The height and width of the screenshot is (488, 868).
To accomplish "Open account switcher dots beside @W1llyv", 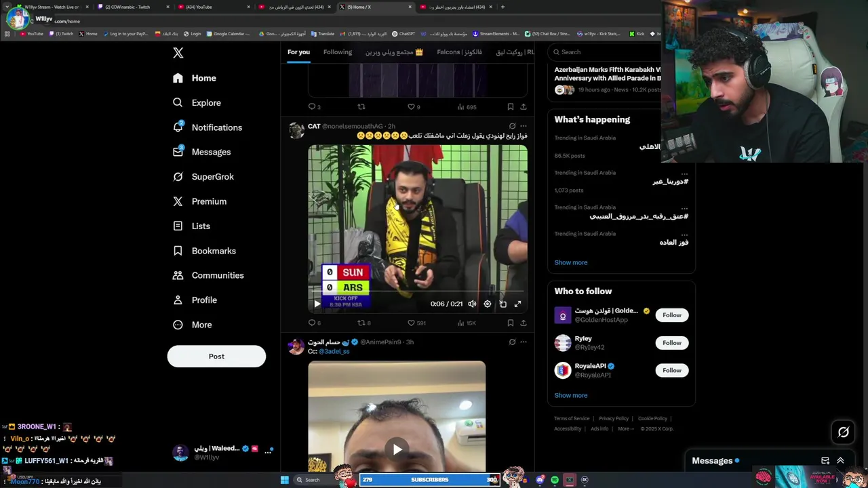I will (x=268, y=452).
